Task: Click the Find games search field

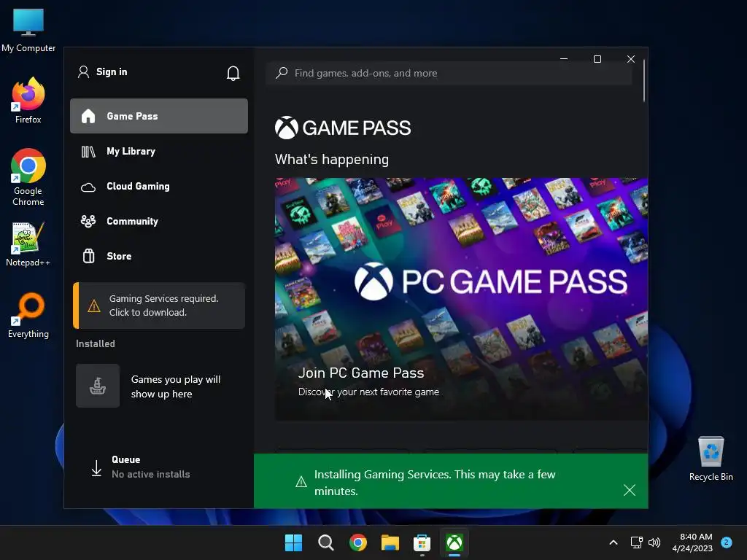Action: click(x=449, y=73)
